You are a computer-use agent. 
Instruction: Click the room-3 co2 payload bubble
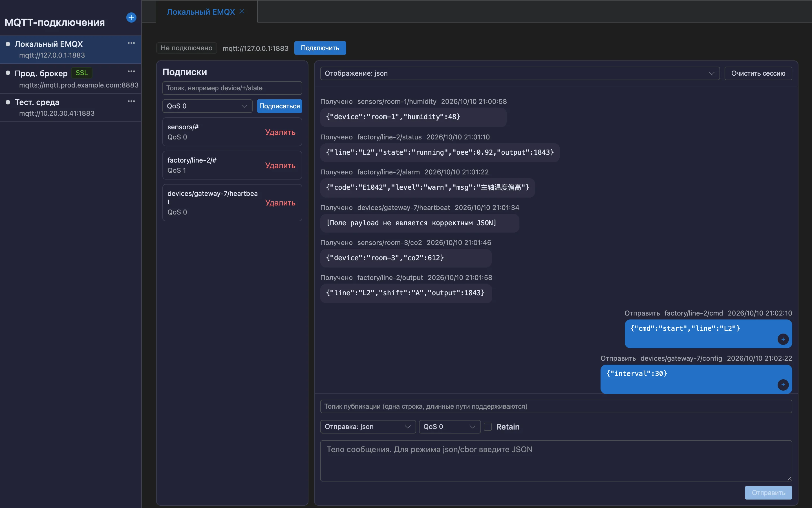pyautogui.click(x=406, y=258)
